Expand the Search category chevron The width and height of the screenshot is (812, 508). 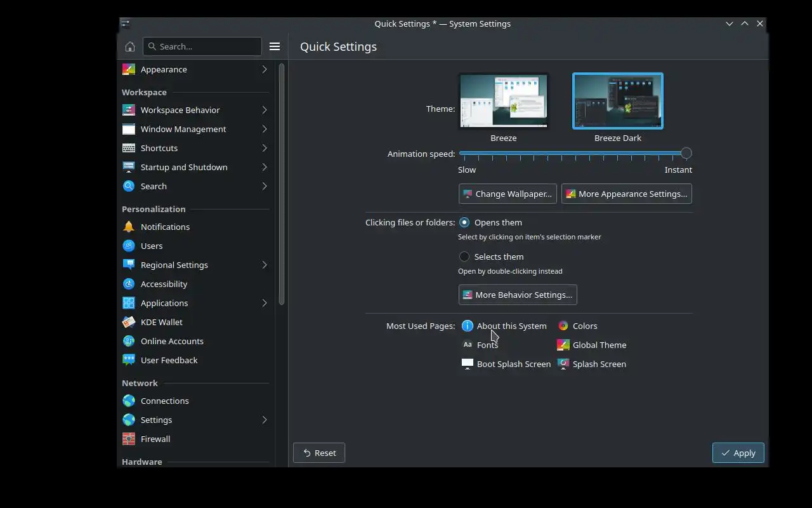[265, 186]
